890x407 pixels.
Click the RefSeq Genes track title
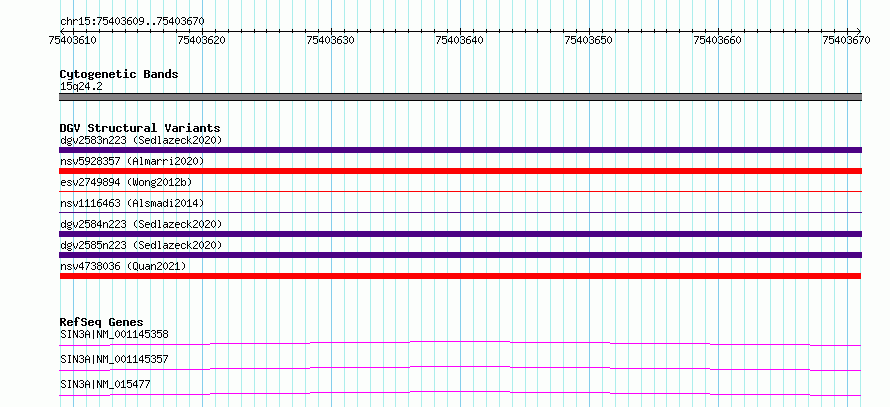point(102,322)
